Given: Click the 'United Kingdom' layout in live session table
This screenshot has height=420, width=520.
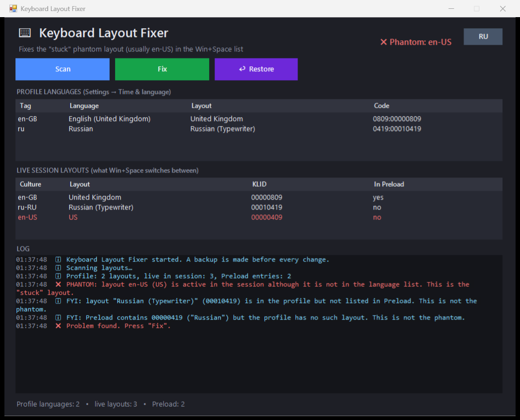Looking at the screenshot, I should click(95, 197).
